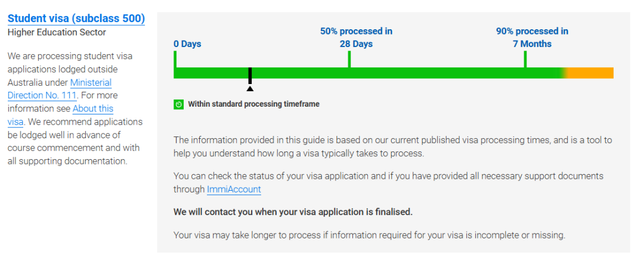Open the ImmiAccount link

[234, 190]
